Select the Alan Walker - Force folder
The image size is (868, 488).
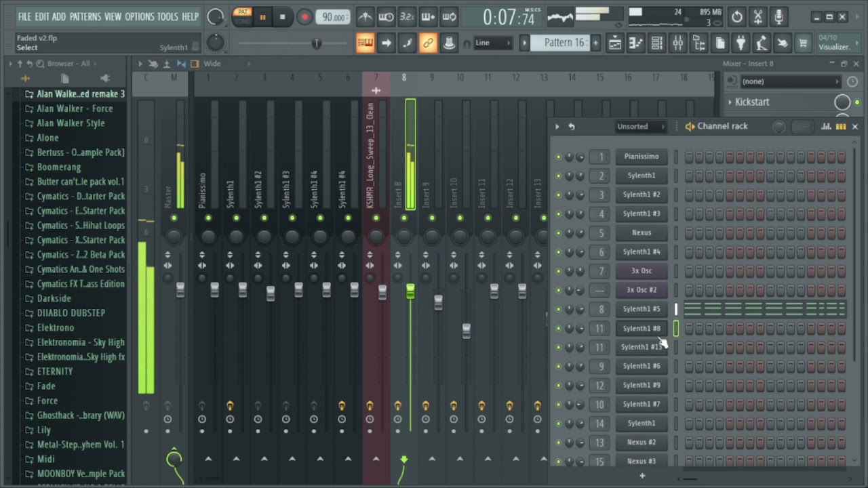[x=75, y=108]
